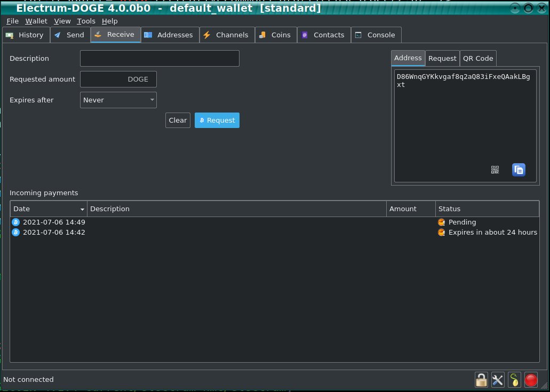Click the address text beginning D86WnqGYK

click(x=463, y=81)
